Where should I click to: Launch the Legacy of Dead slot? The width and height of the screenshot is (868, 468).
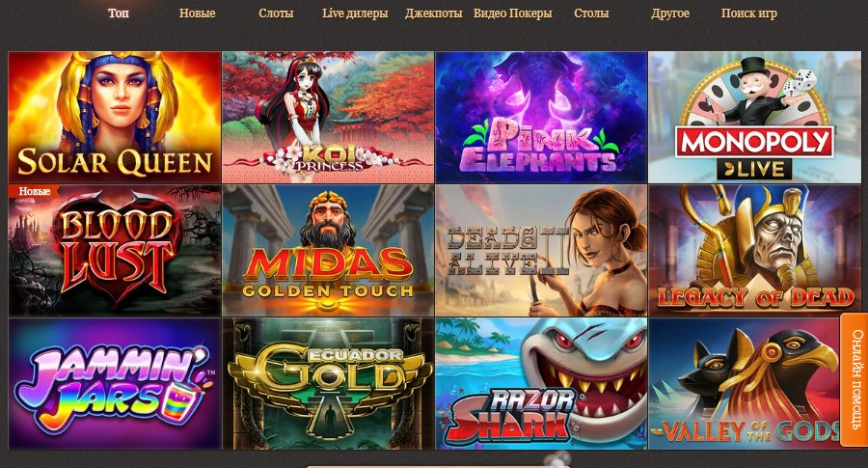click(x=754, y=251)
